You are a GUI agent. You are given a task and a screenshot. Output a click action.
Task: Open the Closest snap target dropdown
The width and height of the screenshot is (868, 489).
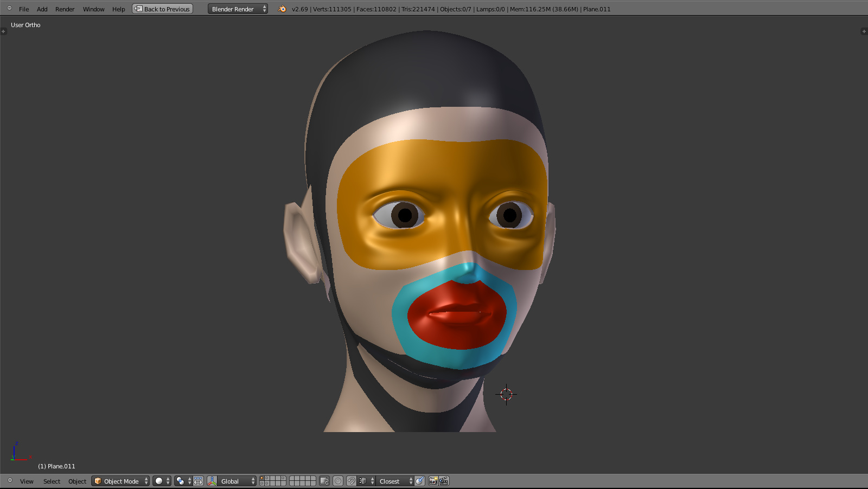395,481
